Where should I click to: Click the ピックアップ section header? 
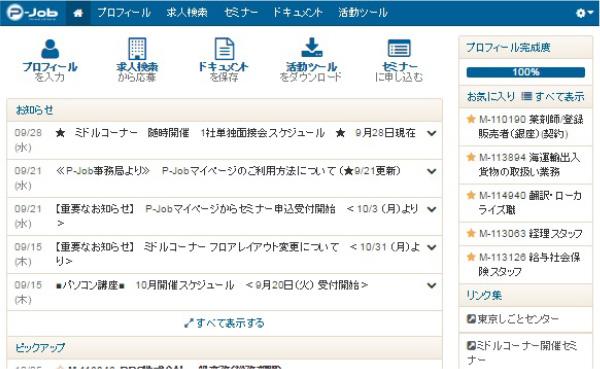tap(224, 348)
